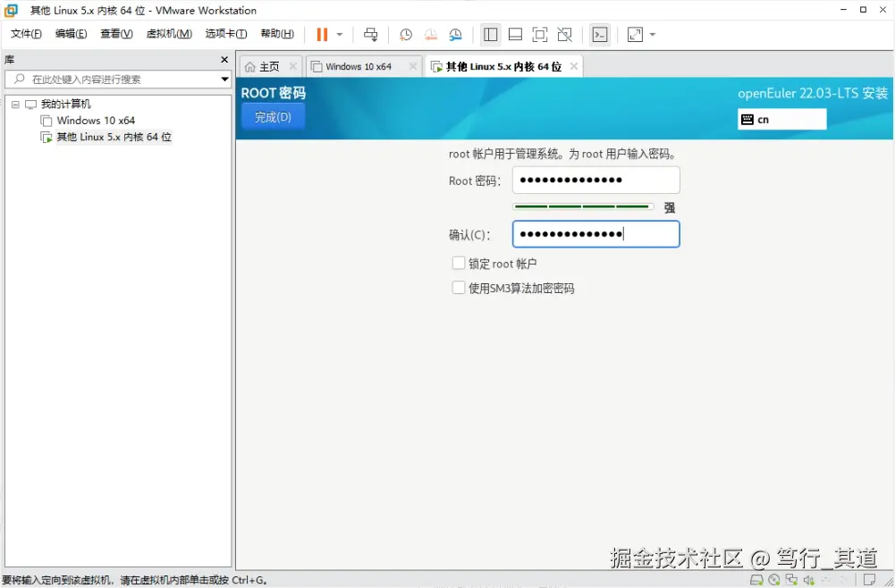Image resolution: width=895 pixels, height=588 pixels.
Task: Switch to Unity mode
Action: click(x=564, y=35)
